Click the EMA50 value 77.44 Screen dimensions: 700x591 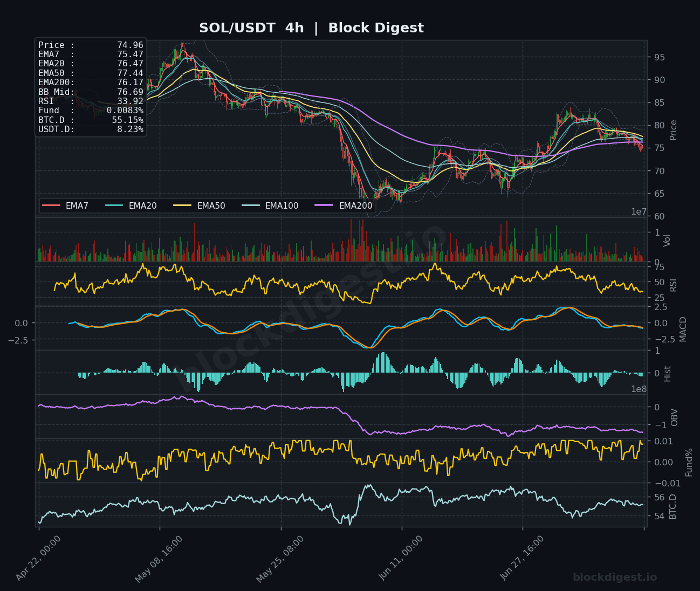coord(130,73)
